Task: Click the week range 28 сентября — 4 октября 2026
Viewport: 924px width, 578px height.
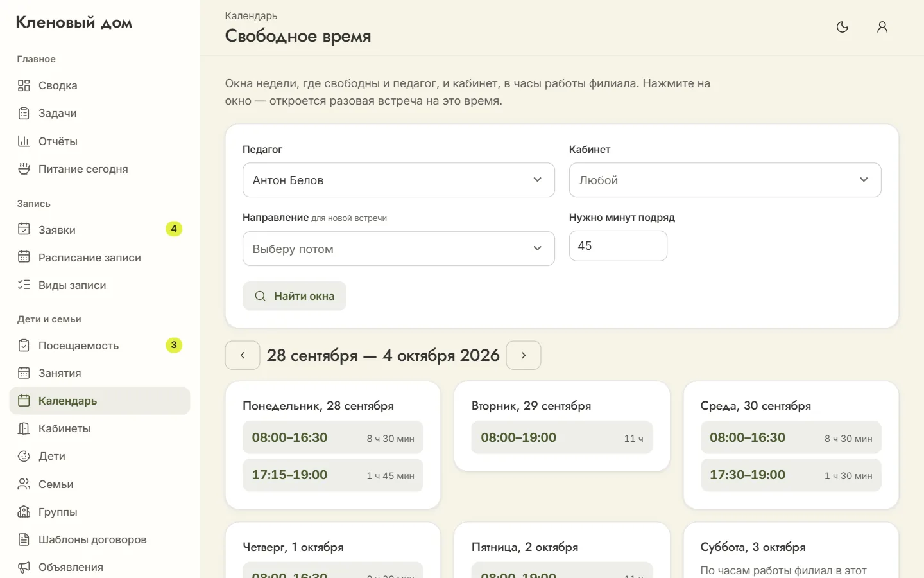Action: 383,355
